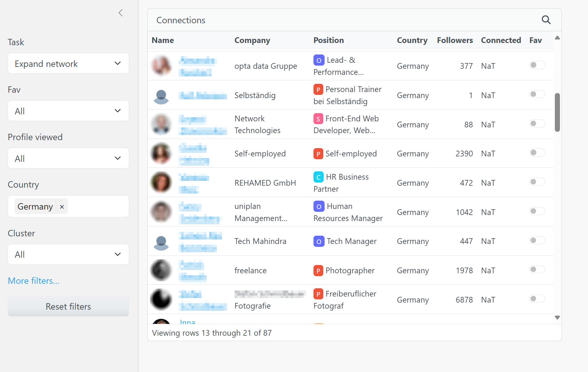This screenshot has height=372, width=588.
Task: Remove the Germany country filter tag
Action: click(62, 206)
